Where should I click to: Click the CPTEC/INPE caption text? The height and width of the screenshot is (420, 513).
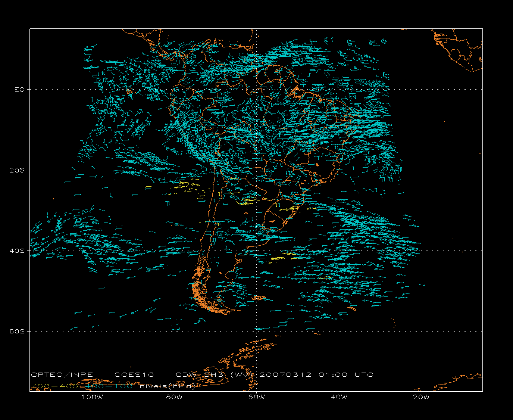[x=62, y=375]
